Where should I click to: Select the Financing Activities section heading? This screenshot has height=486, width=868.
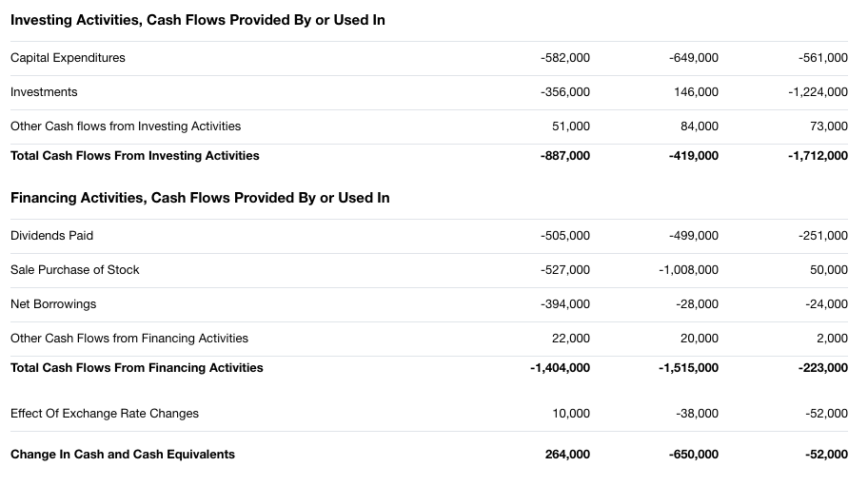[200, 198]
